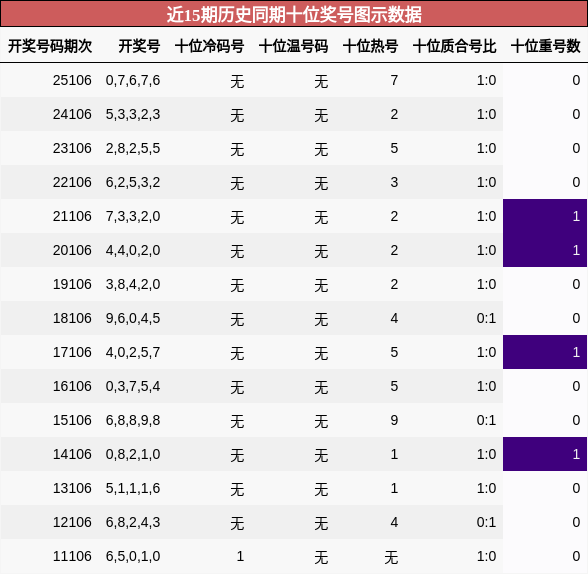Select period number 24106
The image size is (588, 574).
coord(72,114)
